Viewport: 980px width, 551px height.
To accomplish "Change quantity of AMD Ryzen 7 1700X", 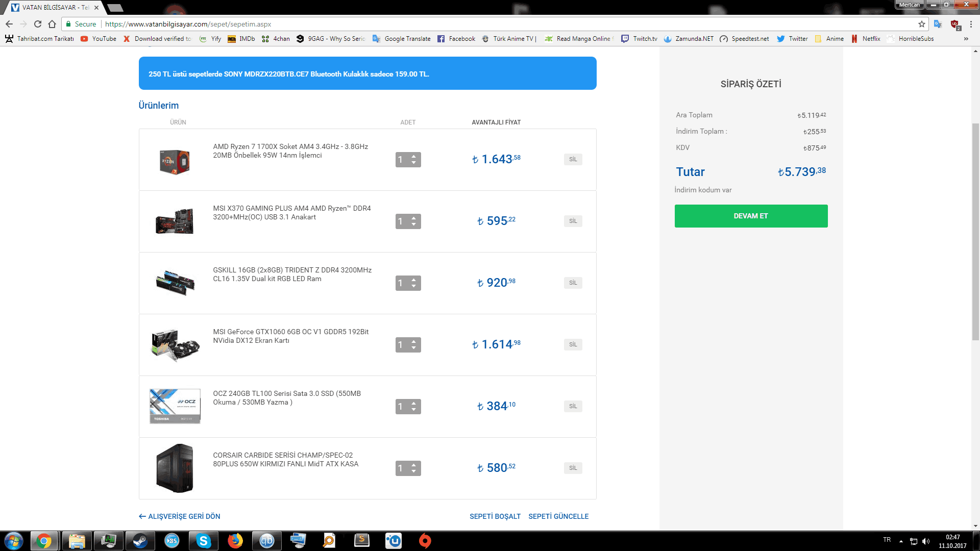I will (x=408, y=160).
